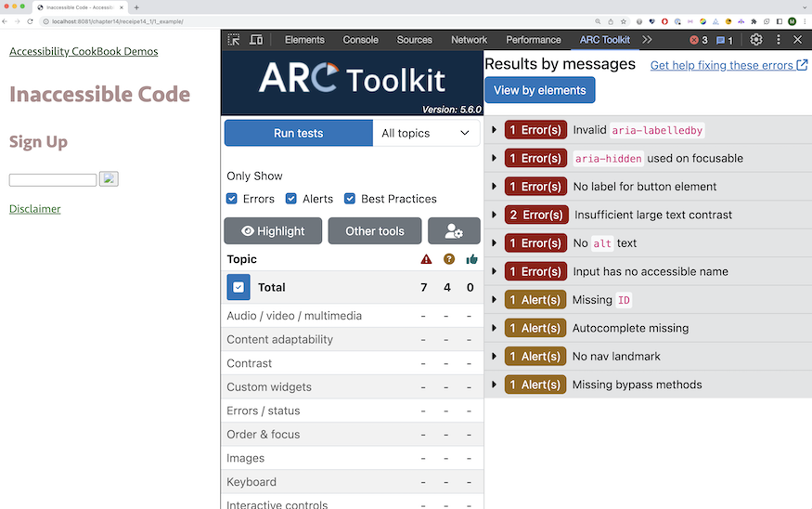Click the Highlight button
This screenshot has width=812, height=509.
[x=273, y=230]
